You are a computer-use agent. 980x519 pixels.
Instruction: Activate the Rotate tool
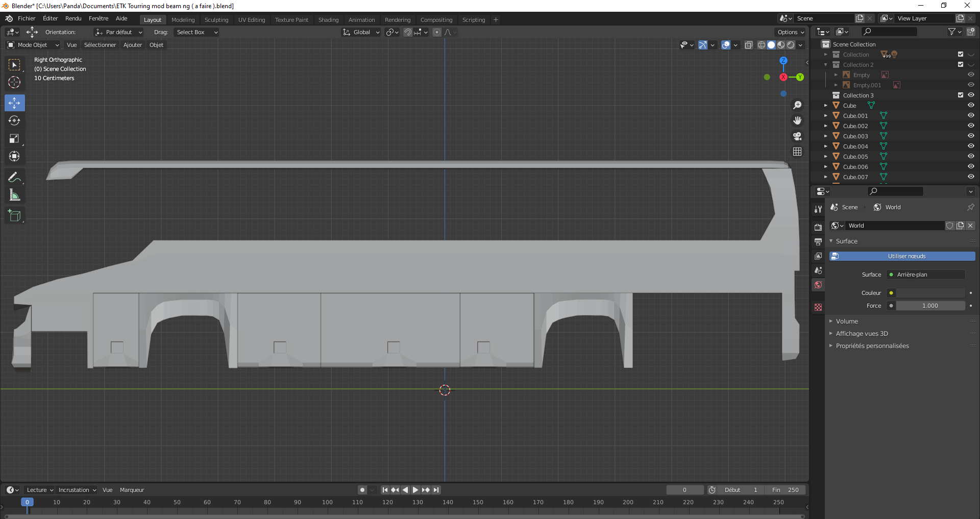(14, 121)
